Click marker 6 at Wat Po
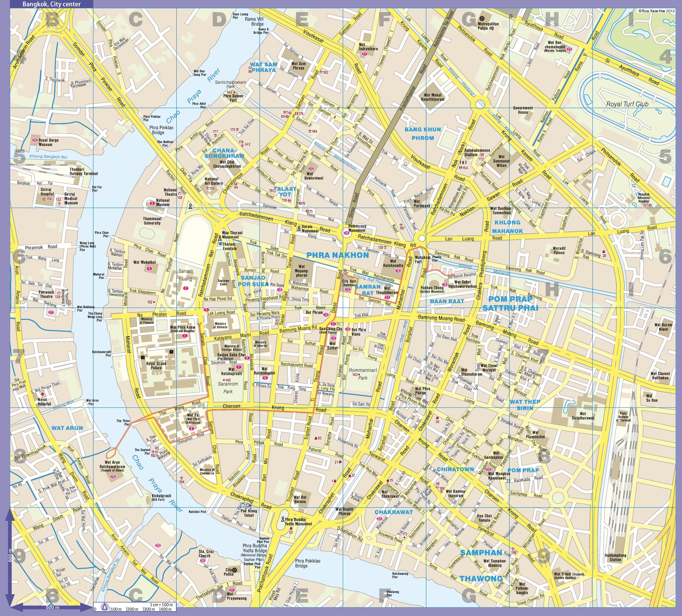Image resolution: width=682 pixels, height=616 pixels. [192, 428]
